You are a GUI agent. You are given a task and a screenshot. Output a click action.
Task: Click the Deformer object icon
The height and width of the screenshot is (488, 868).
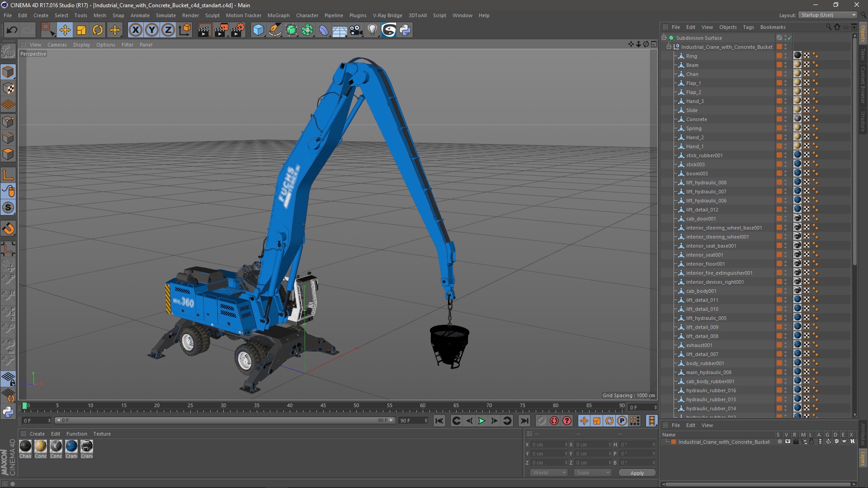coord(324,30)
